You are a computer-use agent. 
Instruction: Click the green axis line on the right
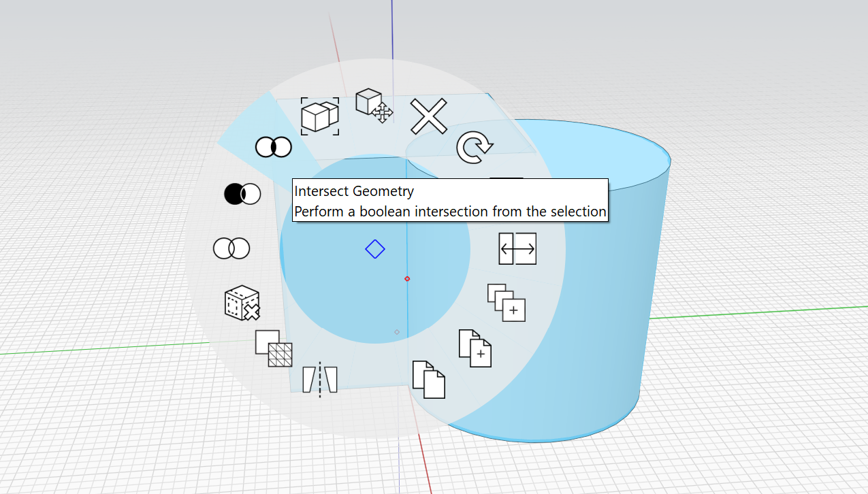[x=749, y=313]
